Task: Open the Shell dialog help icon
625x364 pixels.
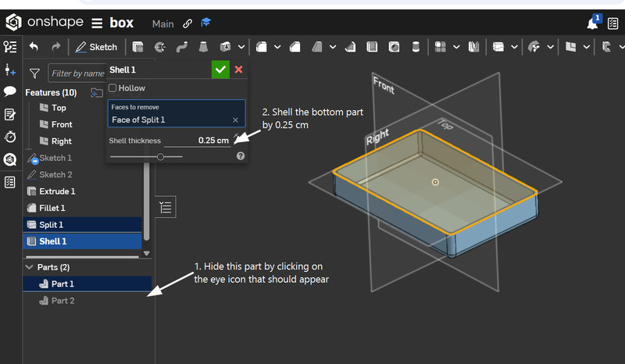Action: pos(241,156)
